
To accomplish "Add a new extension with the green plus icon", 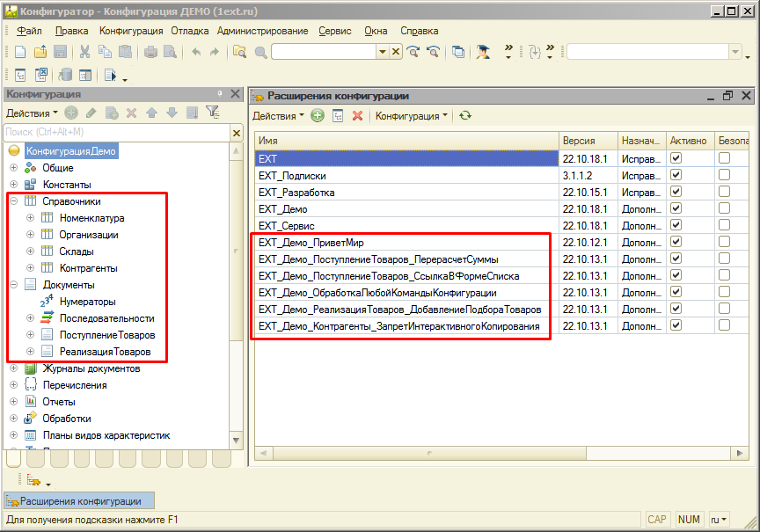I will click(x=317, y=115).
